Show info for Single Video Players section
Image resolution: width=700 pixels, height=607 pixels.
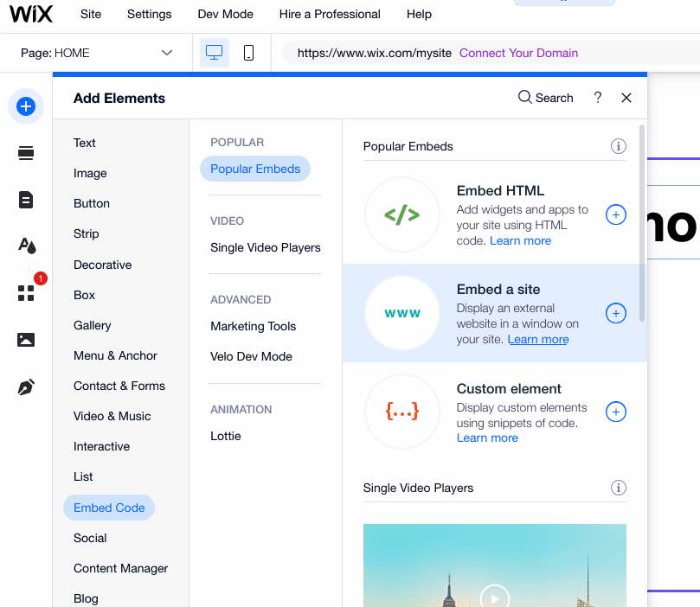[619, 488]
